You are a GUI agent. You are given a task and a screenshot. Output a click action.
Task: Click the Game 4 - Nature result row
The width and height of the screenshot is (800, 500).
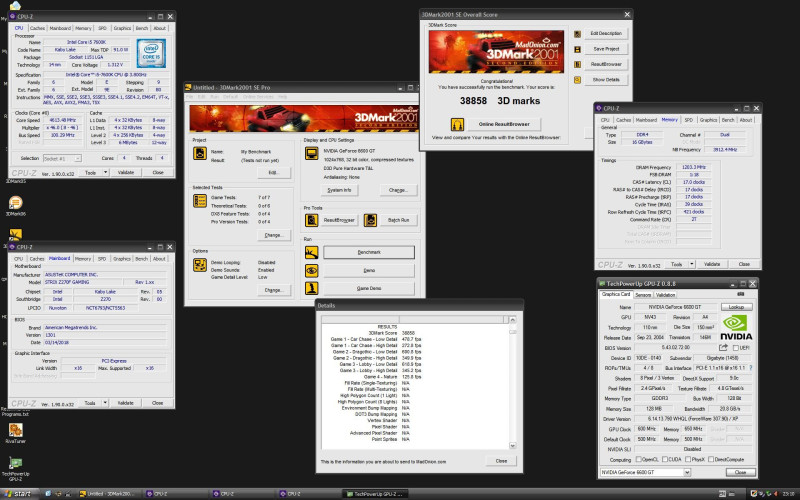(x=392, y=377)
